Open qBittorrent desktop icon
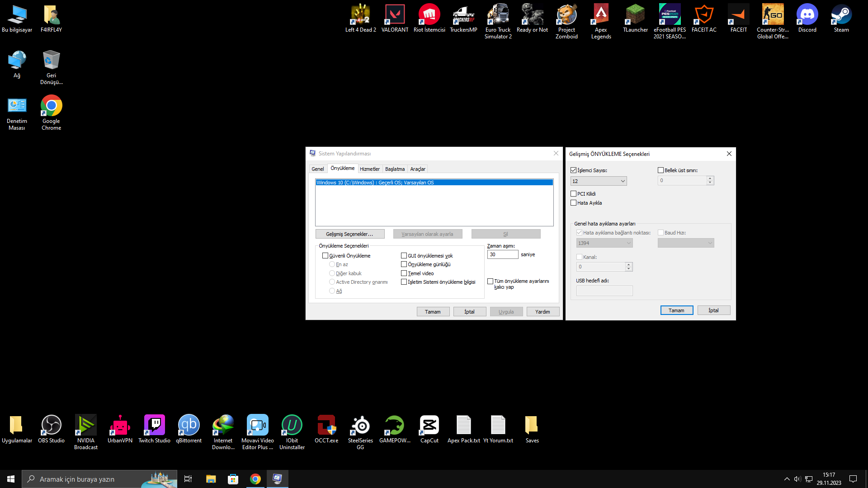Screen dimensions: 868x488 point(189,429)
